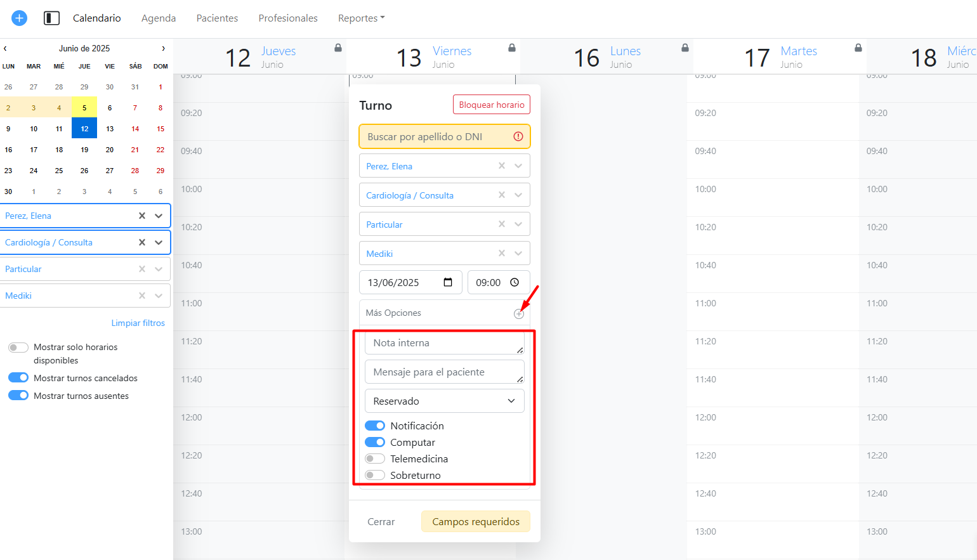The width and height of the screenshot is (977, 560).
Task: Open the time picker clock icon
Action: pyautogui.click(x=515, y=283)
